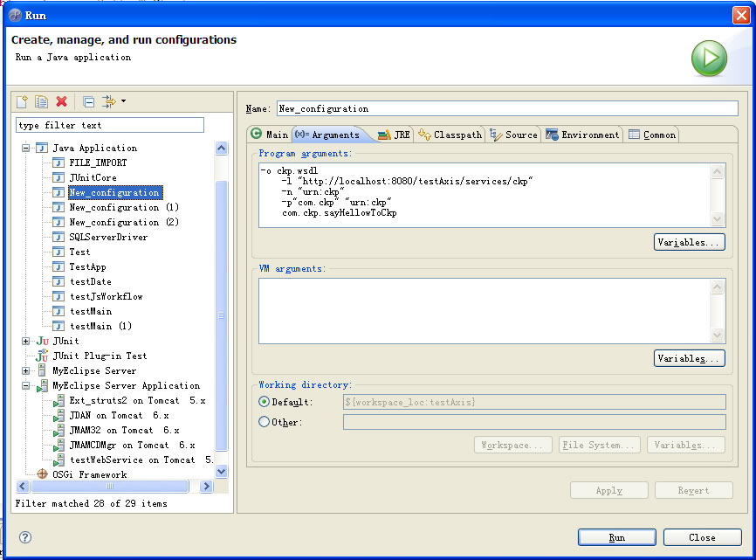Switch to the Arguments tab

pyautogui.click(x=329, y=135)
